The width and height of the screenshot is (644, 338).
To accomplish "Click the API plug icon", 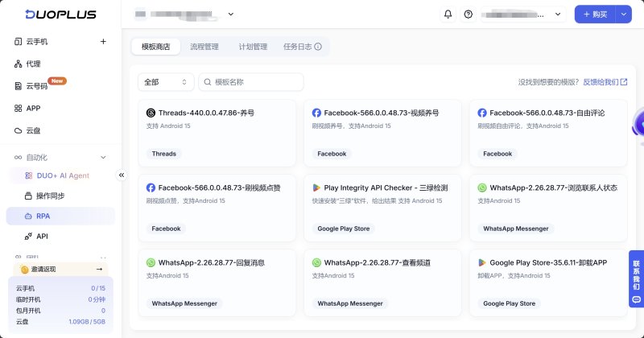I will pos(28,236).
